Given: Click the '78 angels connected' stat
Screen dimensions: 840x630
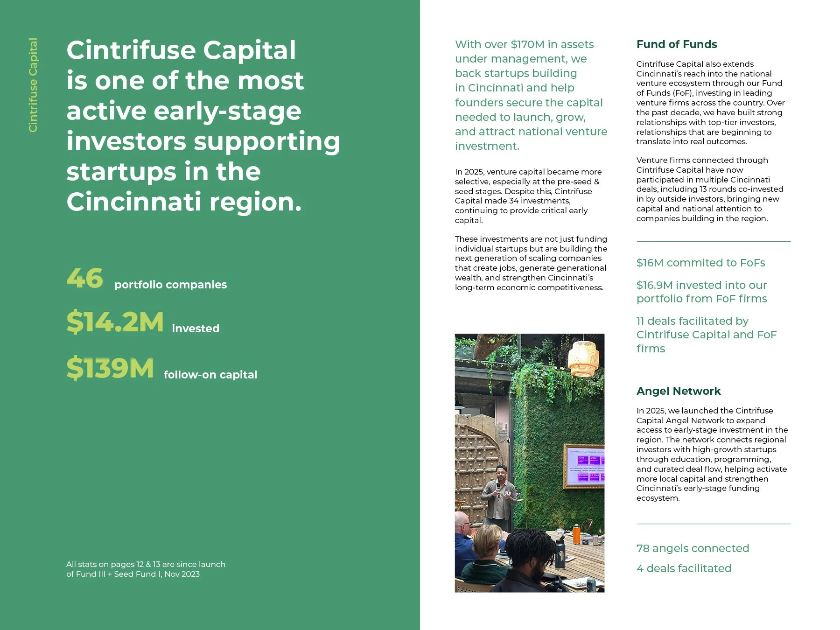Looking at the screenshot, I should (x=693, y=548).
